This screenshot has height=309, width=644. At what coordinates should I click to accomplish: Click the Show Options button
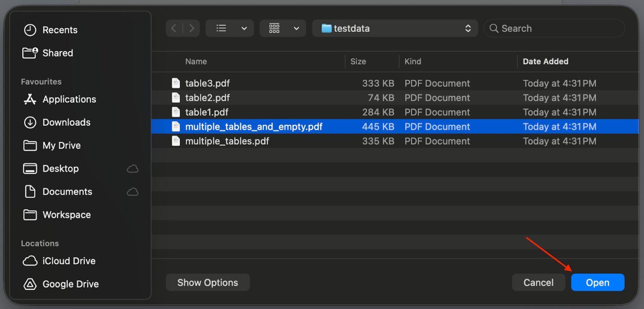coord(207,282)
